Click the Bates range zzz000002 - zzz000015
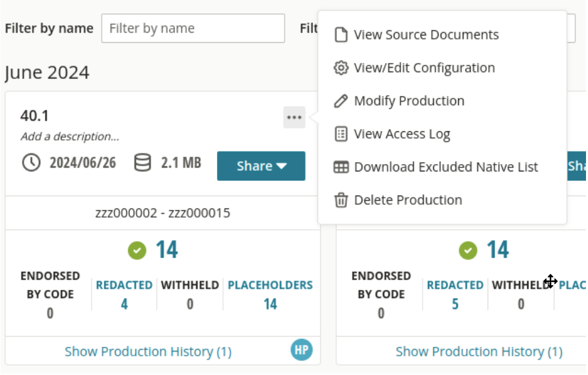This screenshot has width=588, height=375. (x=163, y=213)
